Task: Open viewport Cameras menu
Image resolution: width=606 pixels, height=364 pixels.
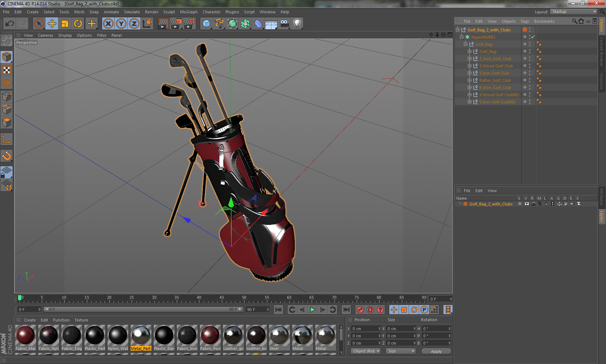Action: tap(45, 35)
